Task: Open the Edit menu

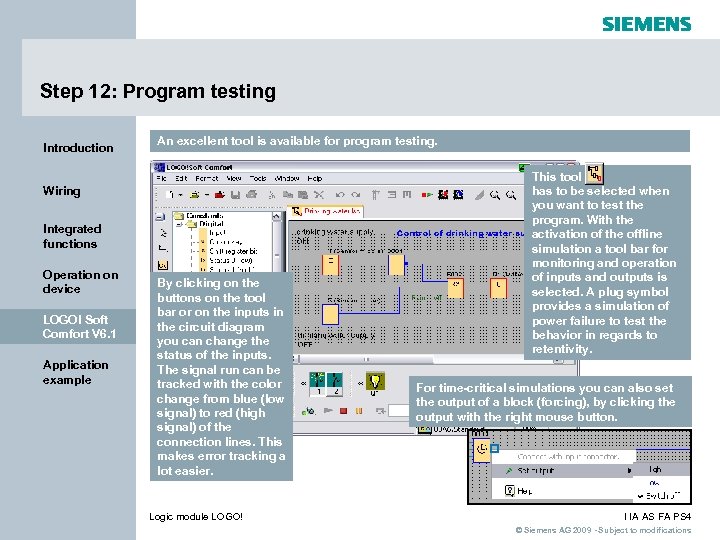Action: (181, 178)
